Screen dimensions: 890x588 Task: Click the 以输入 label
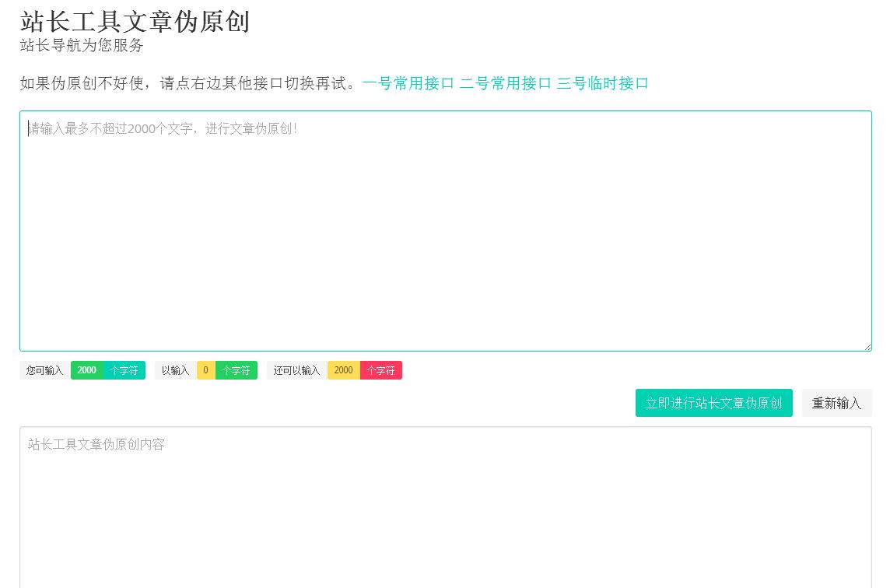click(x=176, y=371)
